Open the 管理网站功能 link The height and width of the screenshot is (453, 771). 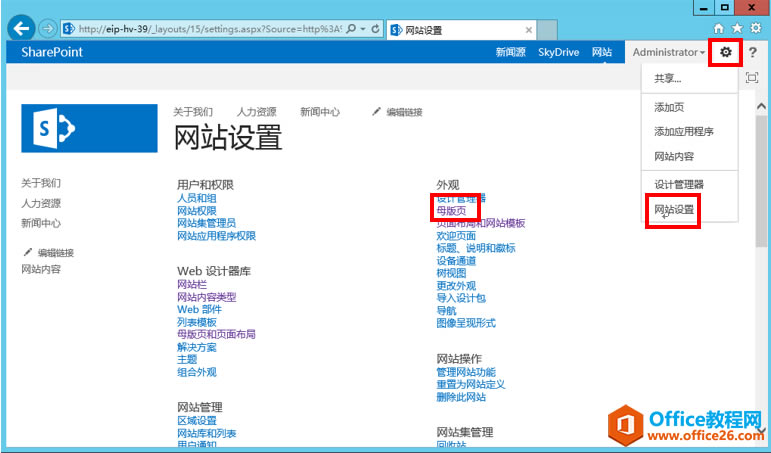(466, 372)
